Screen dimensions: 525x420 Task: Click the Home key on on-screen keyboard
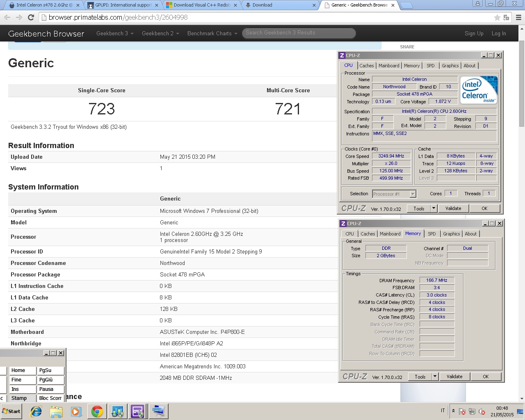tap(23, 370)
